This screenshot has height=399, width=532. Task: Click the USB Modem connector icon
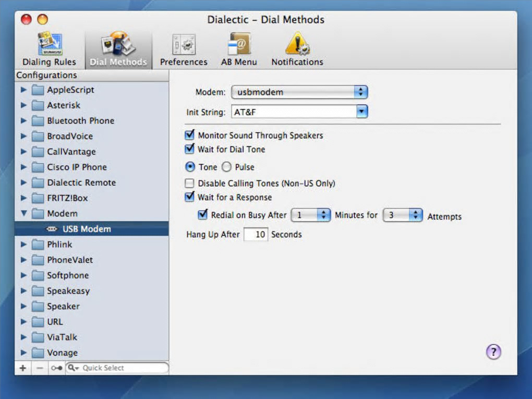click(52, 229)
